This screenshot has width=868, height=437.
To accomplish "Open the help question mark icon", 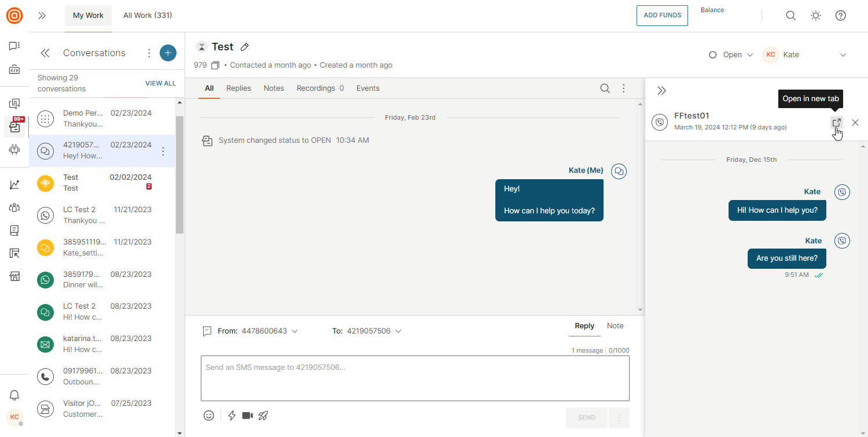I will coord(841,16).
